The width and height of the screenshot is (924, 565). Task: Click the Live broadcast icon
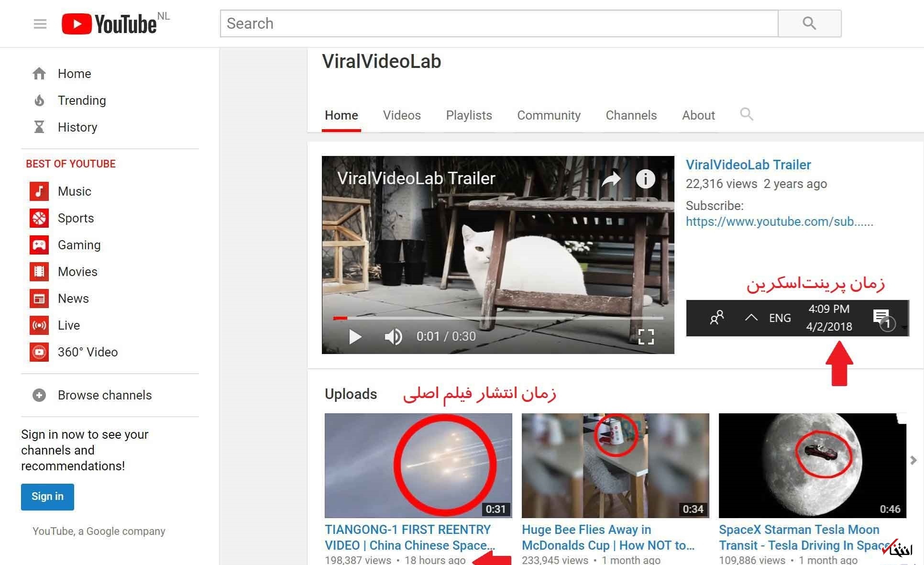coord(39,325)
